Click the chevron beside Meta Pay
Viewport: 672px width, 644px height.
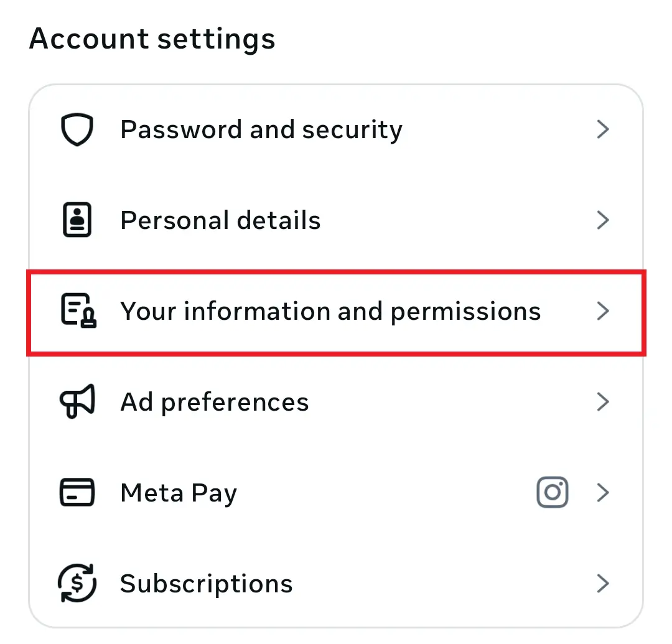602,492
